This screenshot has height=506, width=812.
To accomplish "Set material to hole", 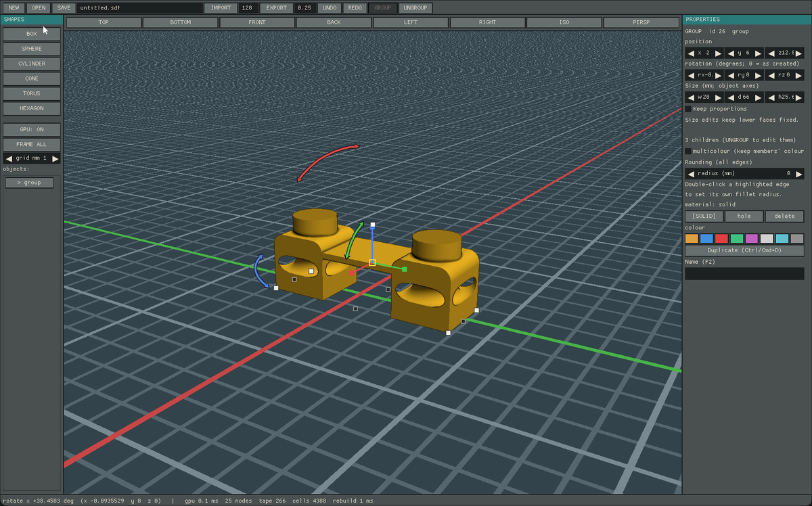I will (744, 216).
